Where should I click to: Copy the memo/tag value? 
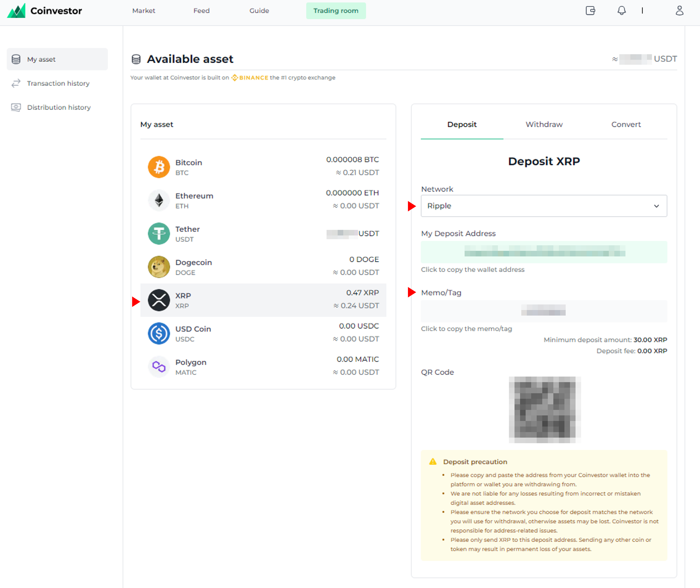point(544,311)
